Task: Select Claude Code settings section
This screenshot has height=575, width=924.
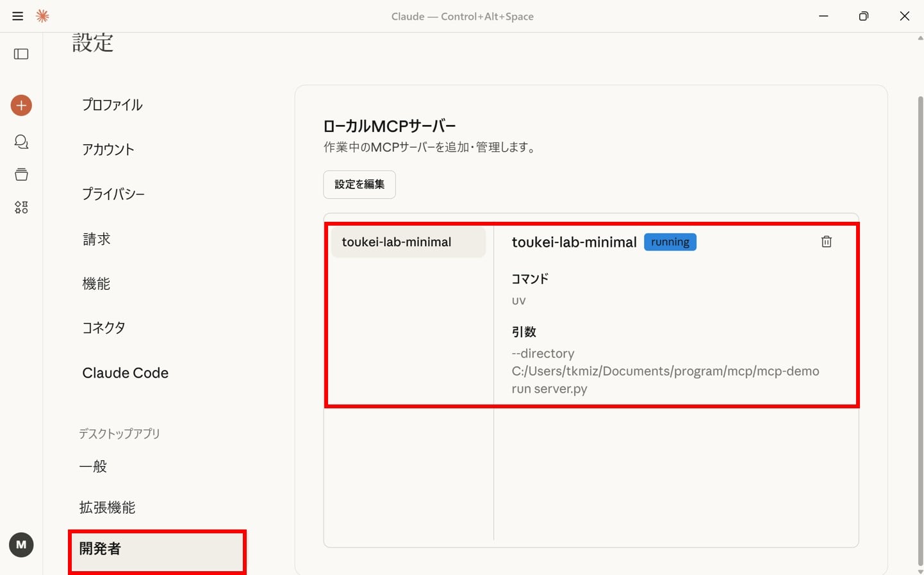Action: click(x=125, y=373)
